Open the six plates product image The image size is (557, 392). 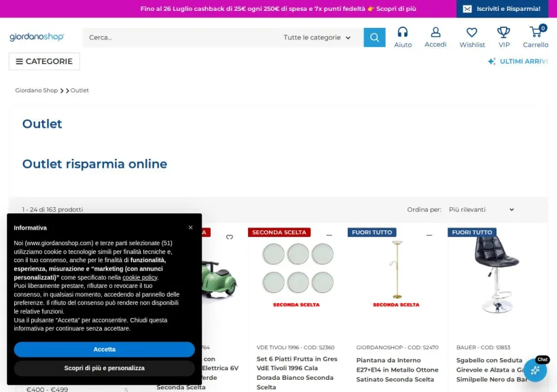tap(298, 268)
